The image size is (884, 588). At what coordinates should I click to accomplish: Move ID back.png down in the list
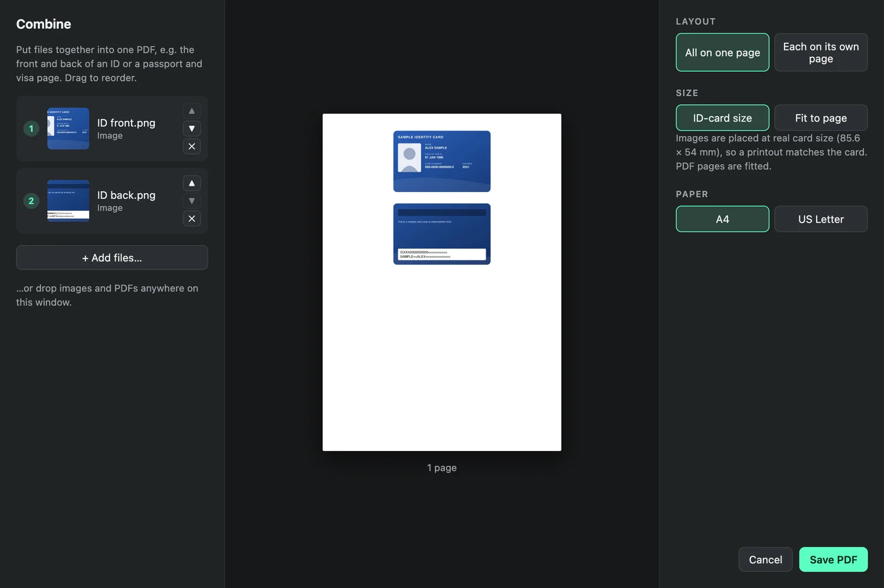click(x=192, y=201)
